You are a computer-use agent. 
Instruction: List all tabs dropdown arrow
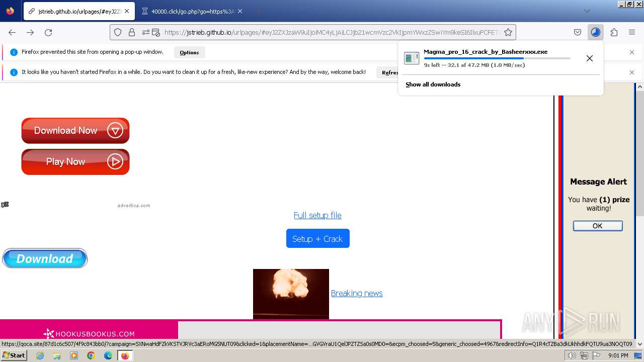click(x=587, y=11)
